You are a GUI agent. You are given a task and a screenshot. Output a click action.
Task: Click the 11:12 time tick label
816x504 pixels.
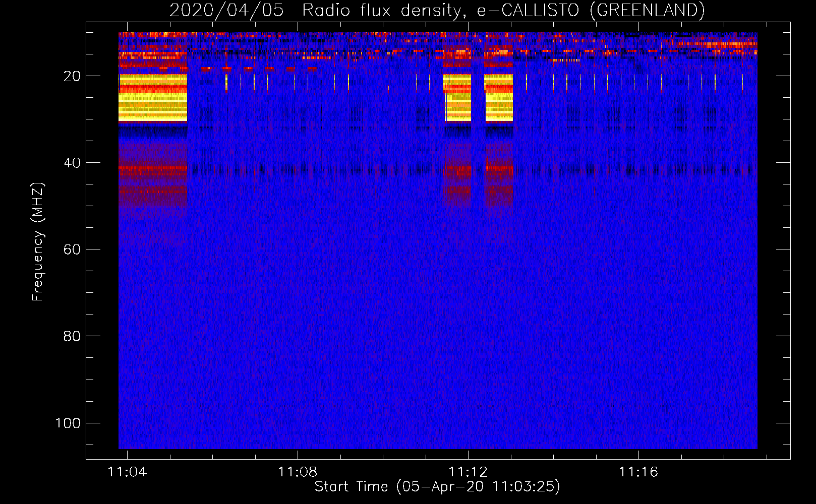468,472
